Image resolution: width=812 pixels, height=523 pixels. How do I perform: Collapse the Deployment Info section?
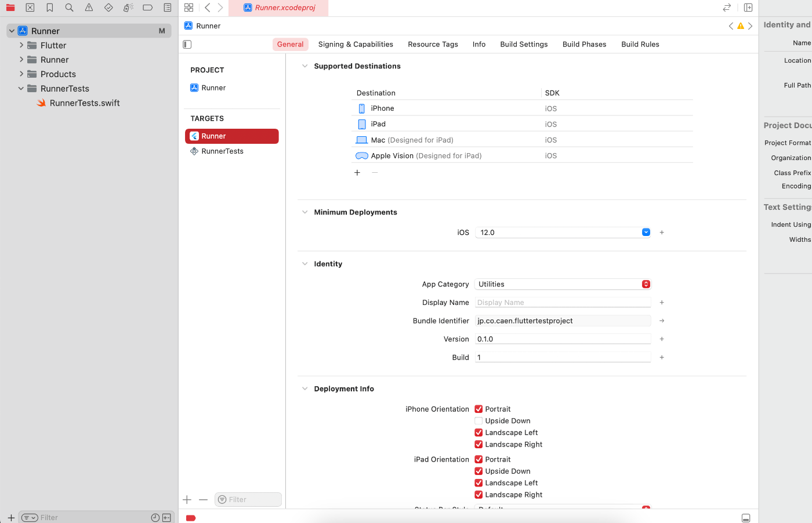tap(304, 389)
